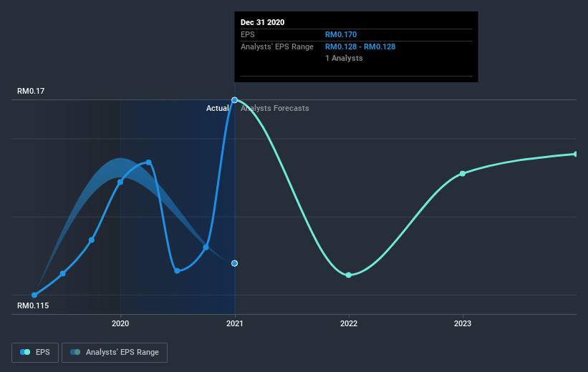Click the 2021 x-axis label
Image resolution: width=588 pixels, height=372 pixels.
pyautogui.click(x=234, y=323)
